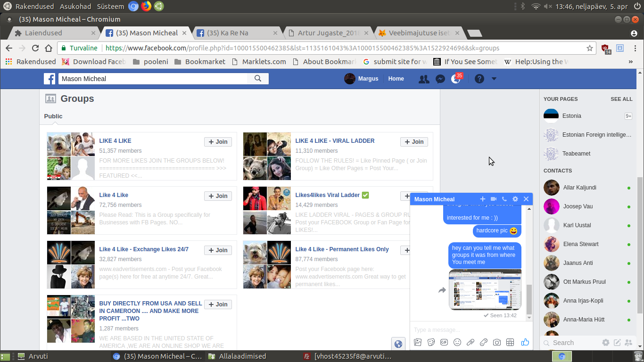Image resolution: width=644 pixels, height=362 pixels.
Task: Attach a photo using the chat picture icon
Action: click(x=418, y=343)
